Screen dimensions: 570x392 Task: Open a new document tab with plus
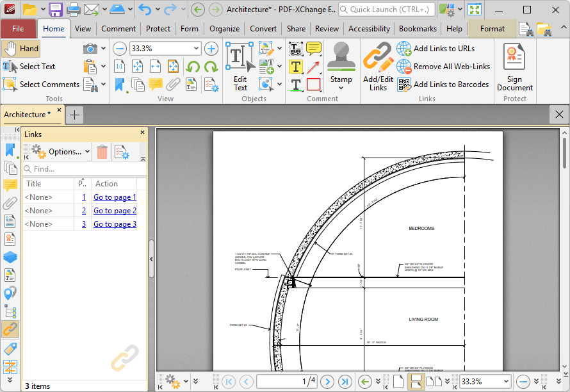pos(74,115)
